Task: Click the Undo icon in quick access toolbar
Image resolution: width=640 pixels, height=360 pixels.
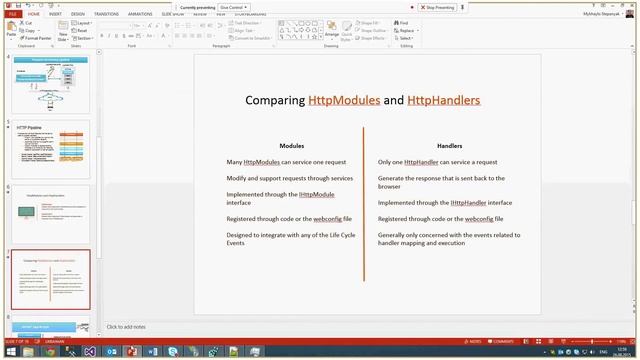Action: click(x=28, y=6)
